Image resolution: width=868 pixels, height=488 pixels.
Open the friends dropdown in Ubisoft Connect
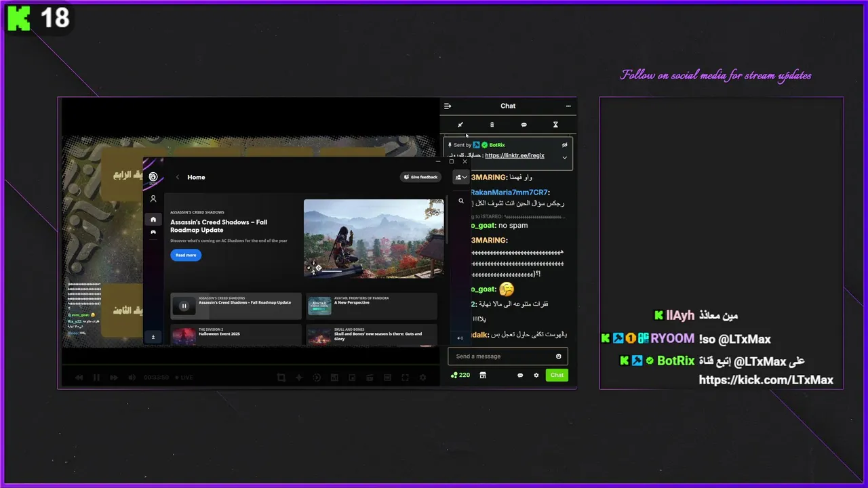pos(461,177)
